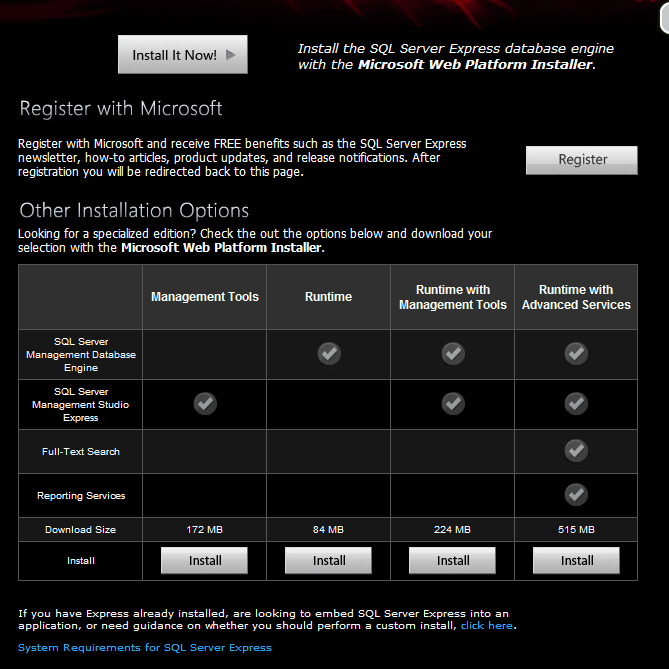Image resolution: width=669 pixels, height=669 pixels.
Task: Install the Runtime edition
Action: point(329,560)
